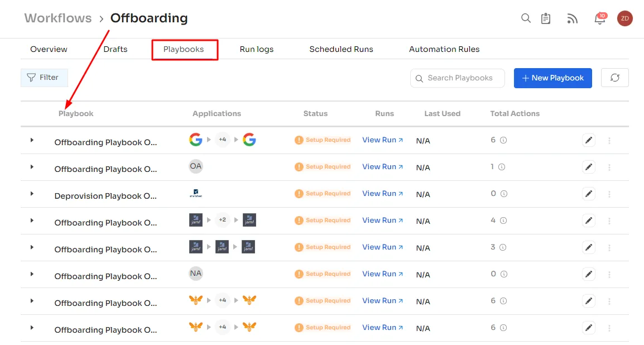
Task: Click the +2 applications badge in the Jamf row
Action: click(222, 220)
